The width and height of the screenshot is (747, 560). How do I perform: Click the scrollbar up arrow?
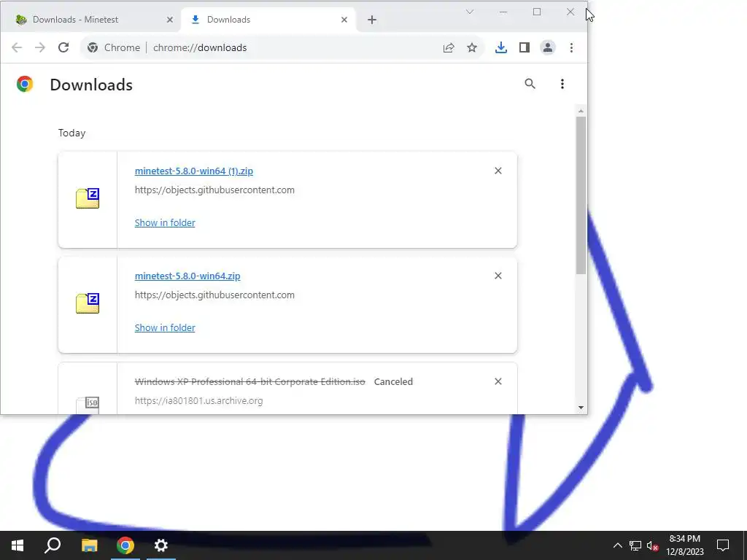[x=581, y=111]
